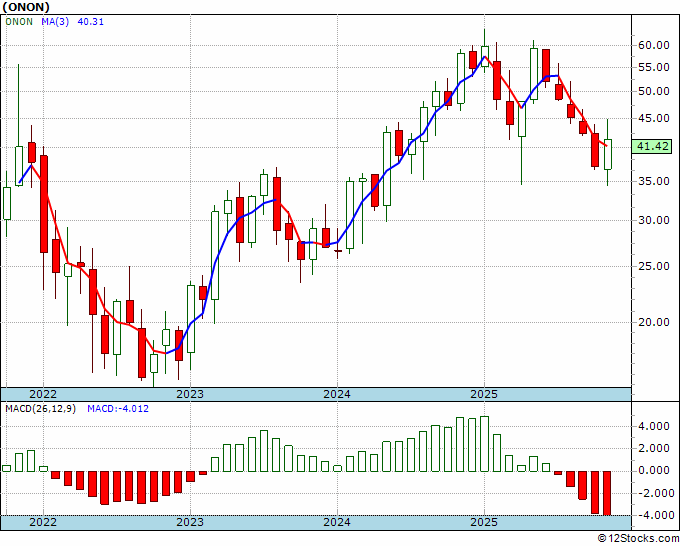Click the MACD:-4.012 value readout
The width and height of the screenshot is (680, 546).
coord(118,409)
